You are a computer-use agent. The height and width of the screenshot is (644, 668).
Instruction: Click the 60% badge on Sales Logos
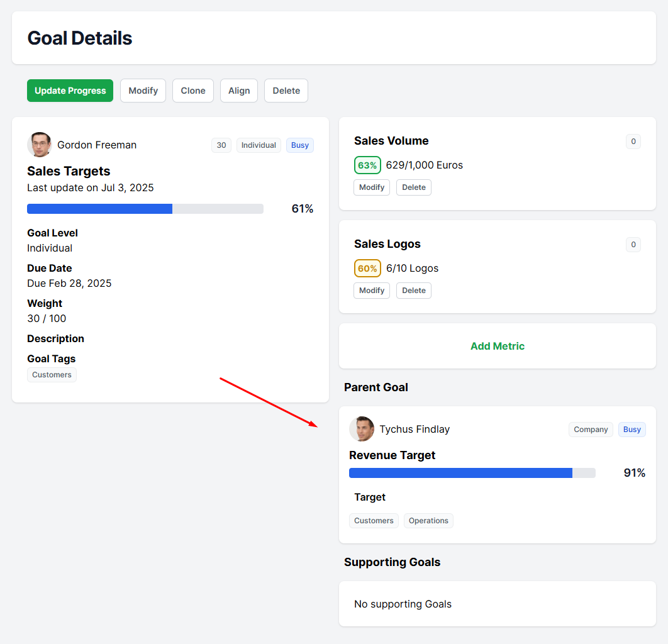(x=367, y=269)
